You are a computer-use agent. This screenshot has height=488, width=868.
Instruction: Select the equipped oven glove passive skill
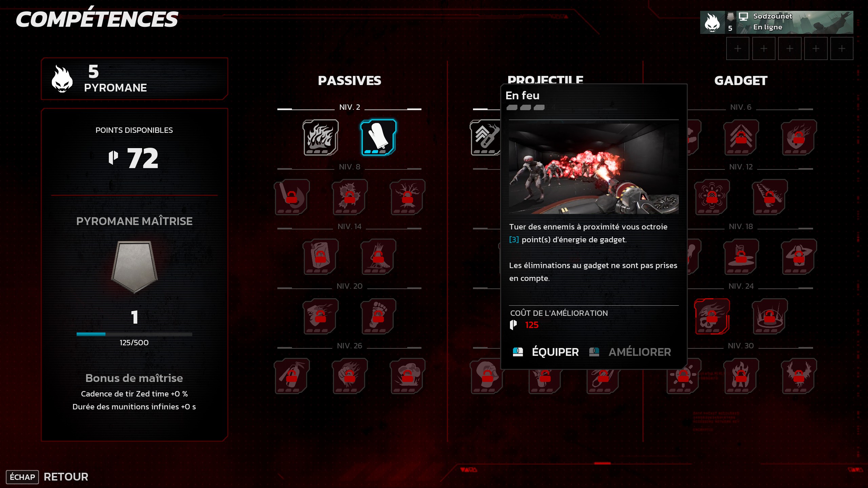[378, 137]
